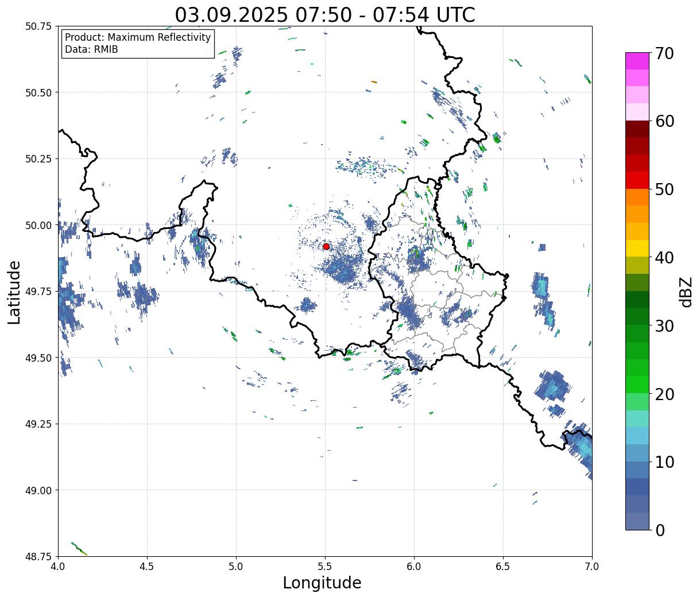This screenshot has width=700, height=597.
Task: Select the yellow swatch just above 40
Action: pyautogui.click(x=637, y=249)
